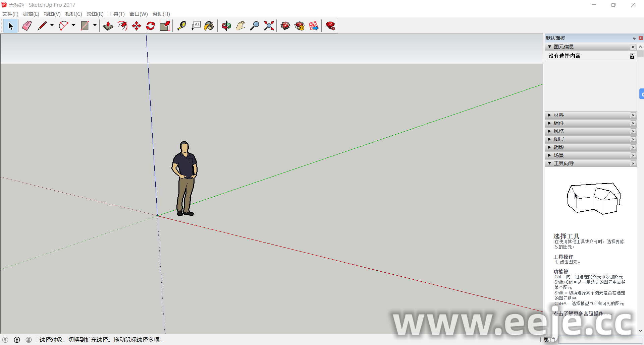The width and height of the screenshot is (644, 345).
Task: Open the arc tool dropdown arrow
Action: click(x=73, y=25)
